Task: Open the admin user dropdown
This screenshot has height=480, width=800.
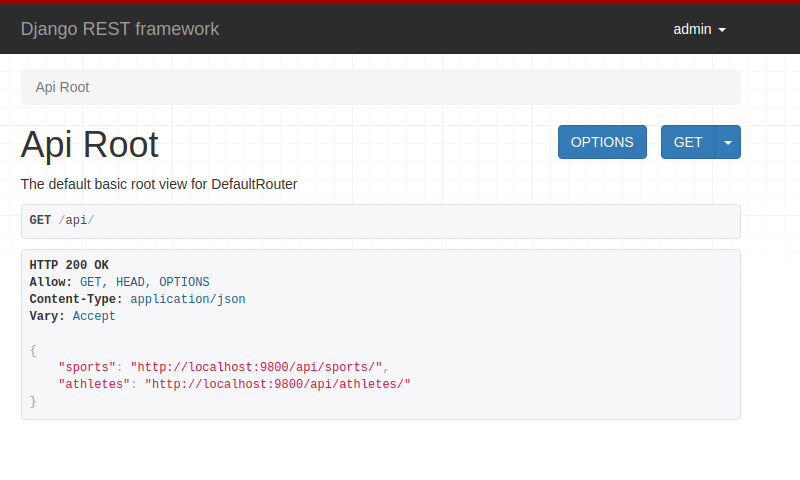Action: (699, 30)
